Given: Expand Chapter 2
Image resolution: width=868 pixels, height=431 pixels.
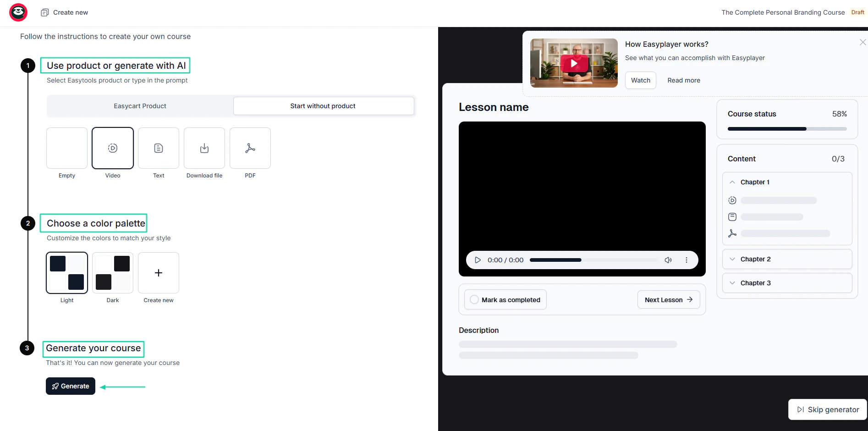Looking at the screenshot, I should coord(787,259).
